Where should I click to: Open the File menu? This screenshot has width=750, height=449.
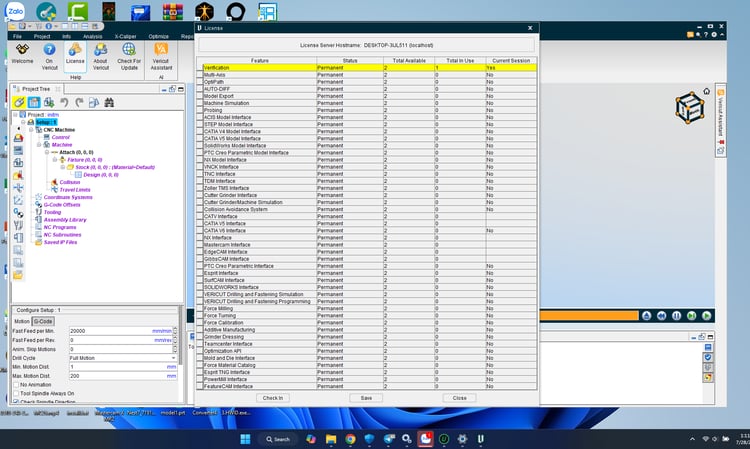(x=17, y=36)
